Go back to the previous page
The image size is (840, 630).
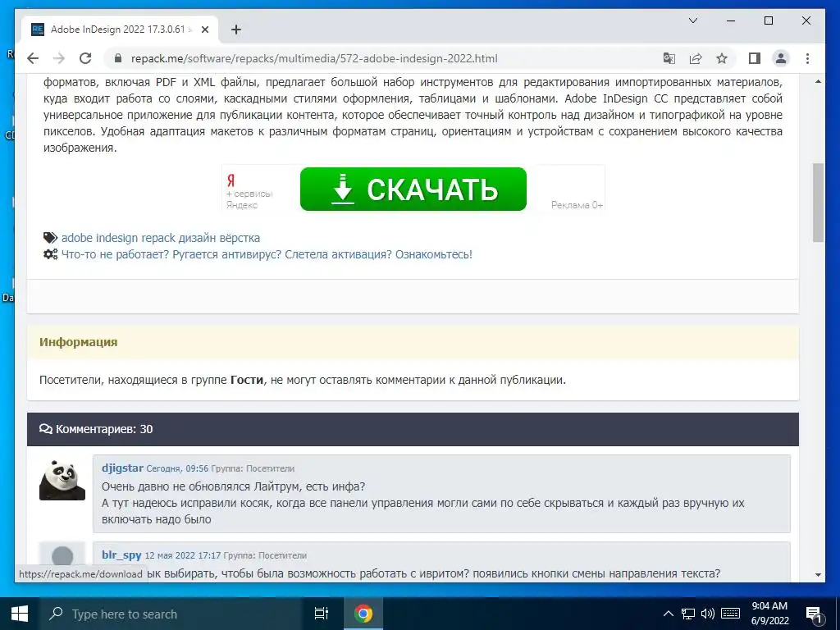pyautogui.click(x=33, y=58)
